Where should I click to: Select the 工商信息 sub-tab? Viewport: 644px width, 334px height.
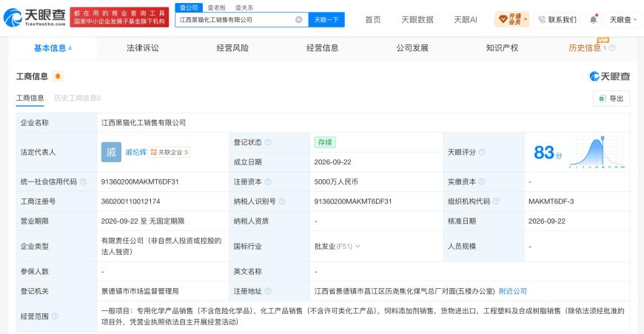pos(30,98)
